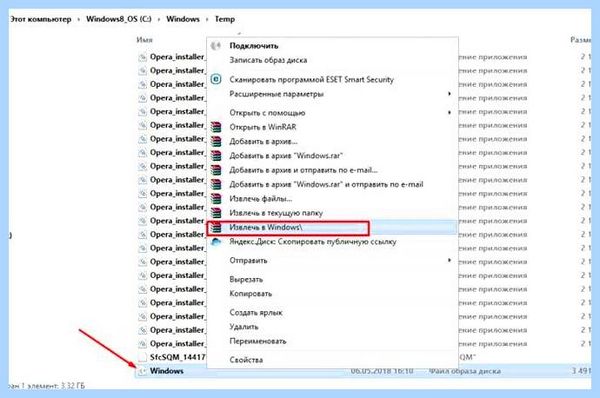The image size is (600, 398).
Task: Click the Яндекс.Диск cloud icon
Action: 216,241
